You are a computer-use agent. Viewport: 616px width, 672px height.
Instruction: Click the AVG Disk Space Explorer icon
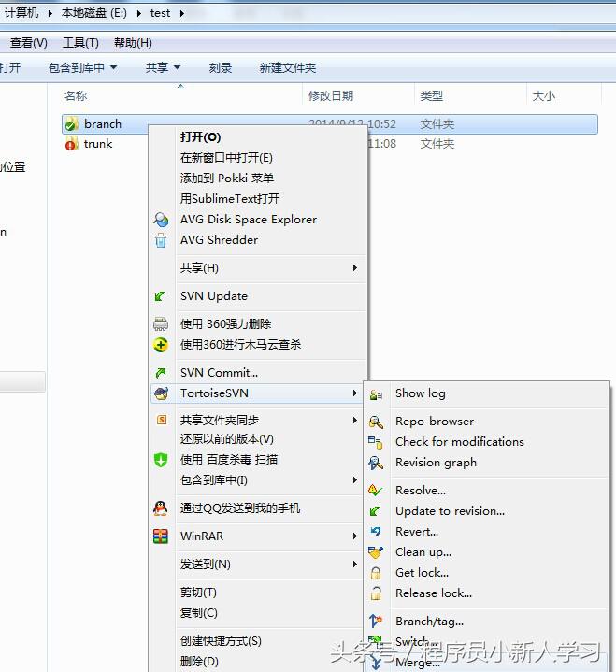[161, 220]
